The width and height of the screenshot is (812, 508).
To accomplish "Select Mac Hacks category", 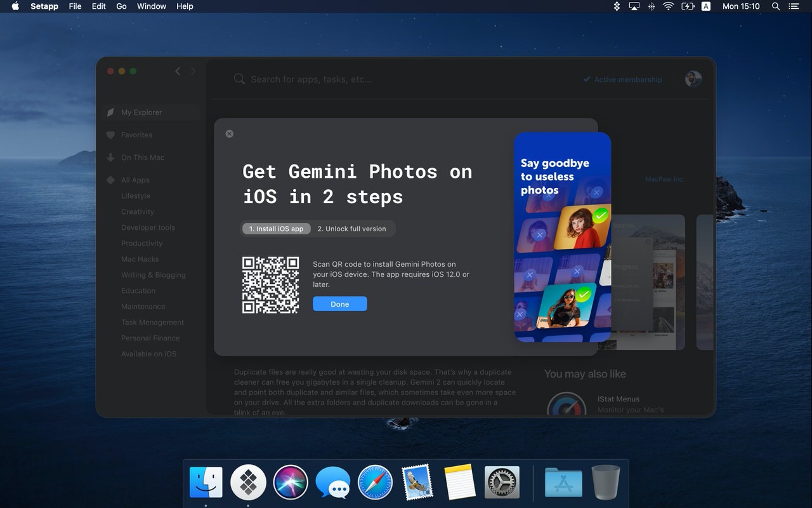I will (x=140, y=259).
